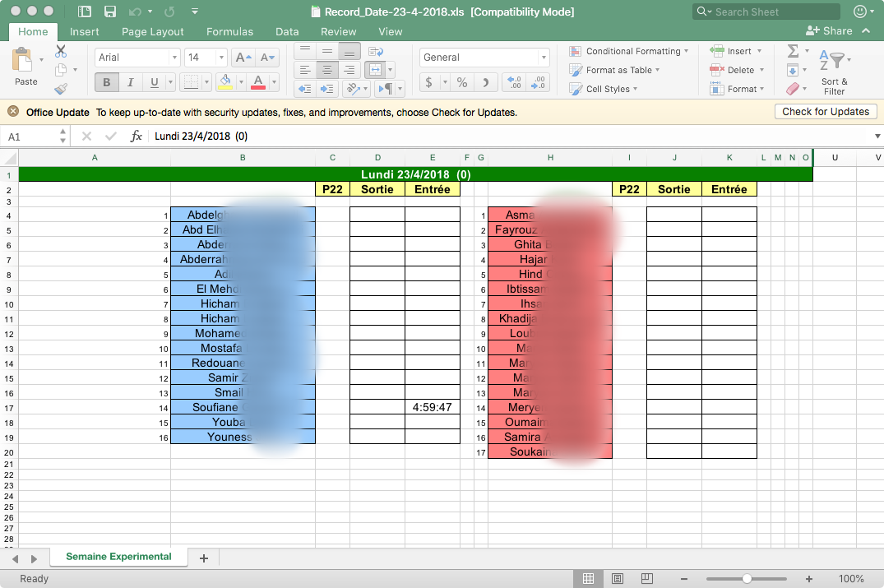Open the Data ribbon tab
Image resolution: width=884 pixels, height=588 pixels.
[x=287, y=31]
